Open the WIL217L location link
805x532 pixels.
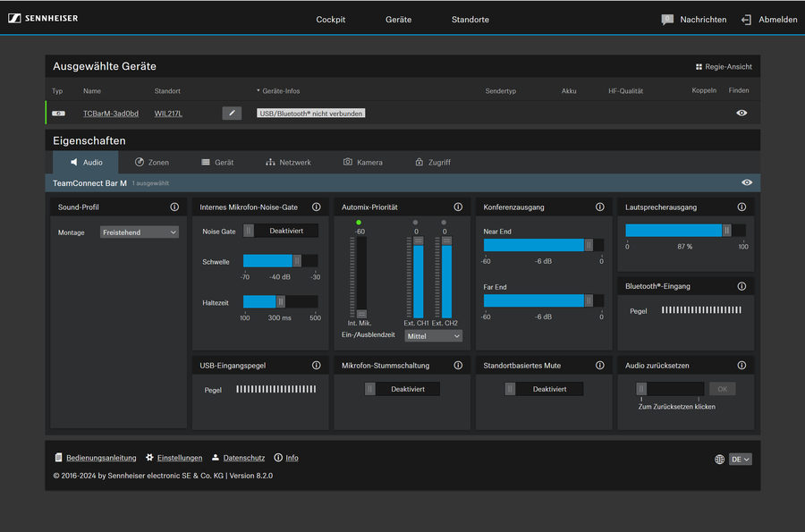point(168,114)
